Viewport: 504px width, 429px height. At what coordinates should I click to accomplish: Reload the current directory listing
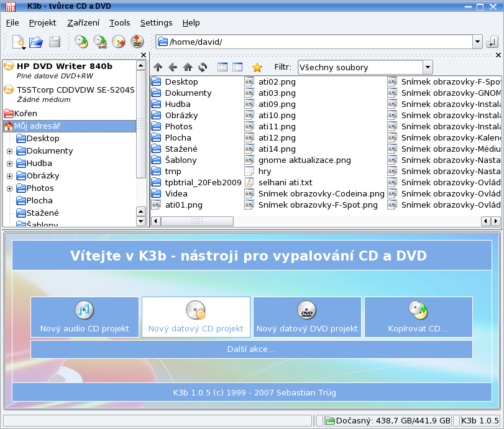click(x=203, y=67)
